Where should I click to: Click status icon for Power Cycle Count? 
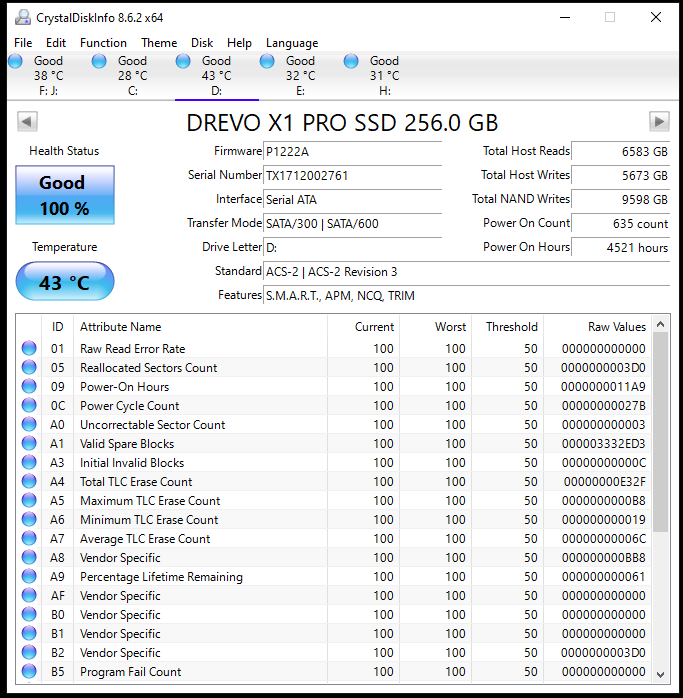pyautogui.click(x=29, y=405)
